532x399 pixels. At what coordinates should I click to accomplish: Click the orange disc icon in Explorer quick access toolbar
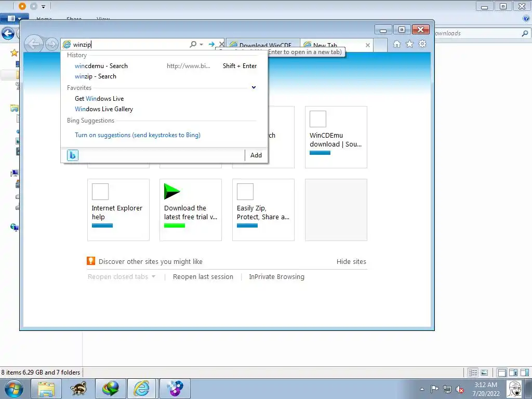pos(22,6)
